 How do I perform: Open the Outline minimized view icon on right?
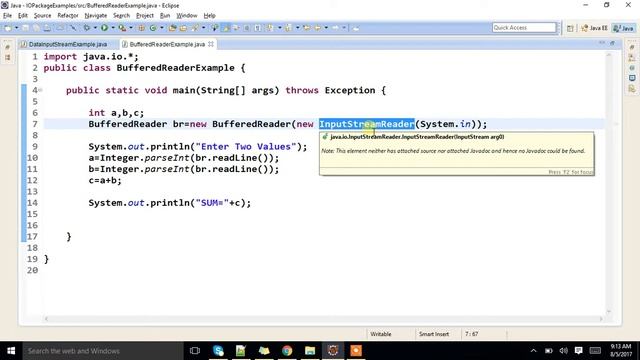[632, 58]
